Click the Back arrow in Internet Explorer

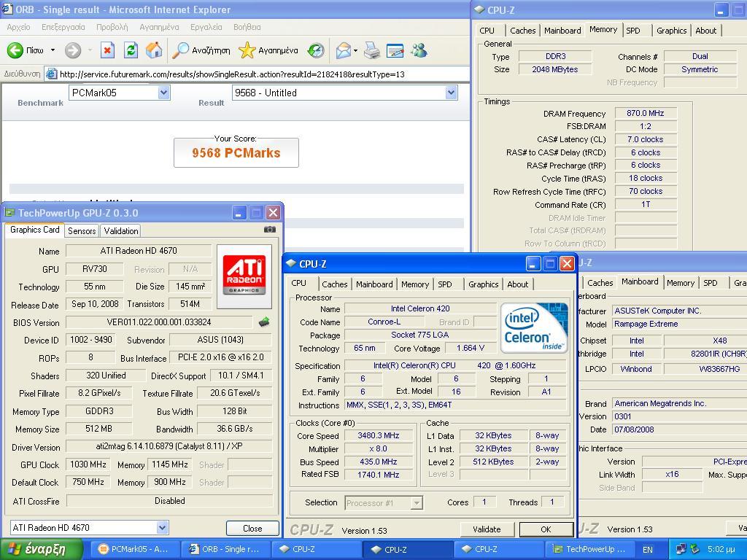15,50
